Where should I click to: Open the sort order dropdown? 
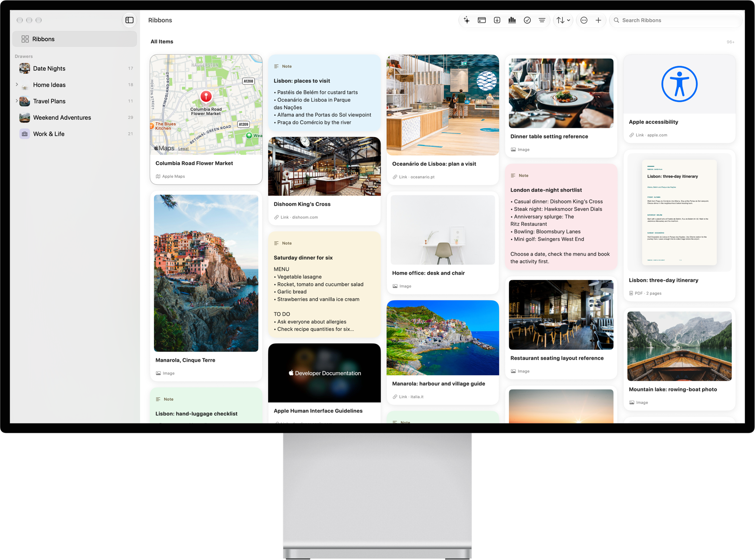click(x=563, y=20)
